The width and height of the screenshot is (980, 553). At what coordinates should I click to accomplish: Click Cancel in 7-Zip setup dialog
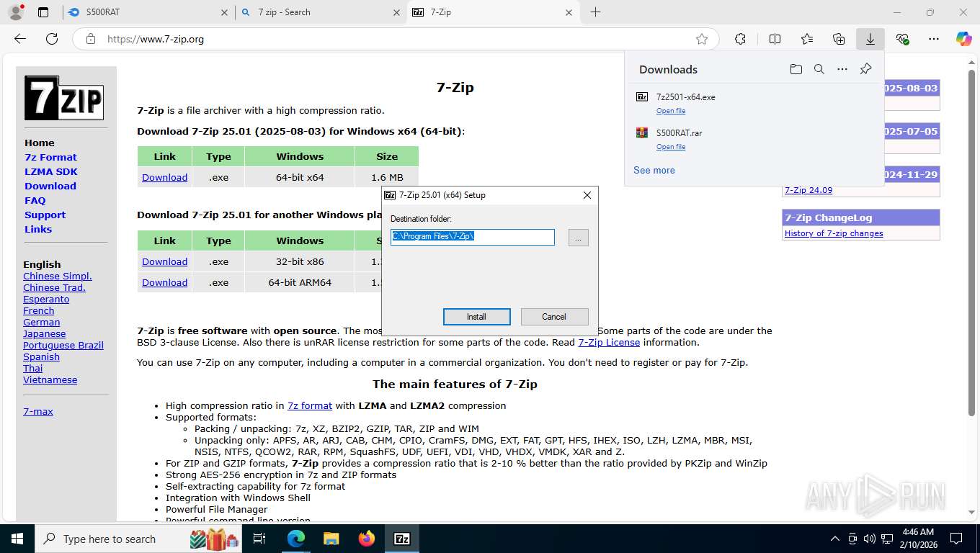tap(554, 317)
